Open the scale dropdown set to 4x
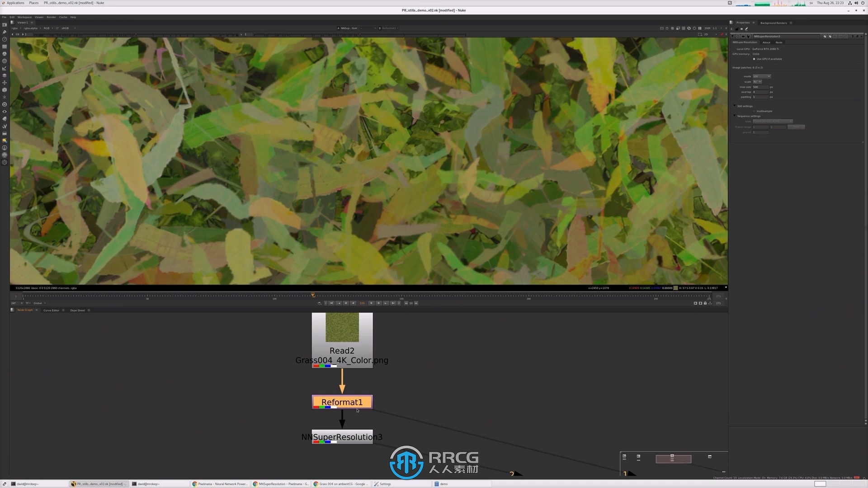Screen dimensions: 868x488 [757, 82]
